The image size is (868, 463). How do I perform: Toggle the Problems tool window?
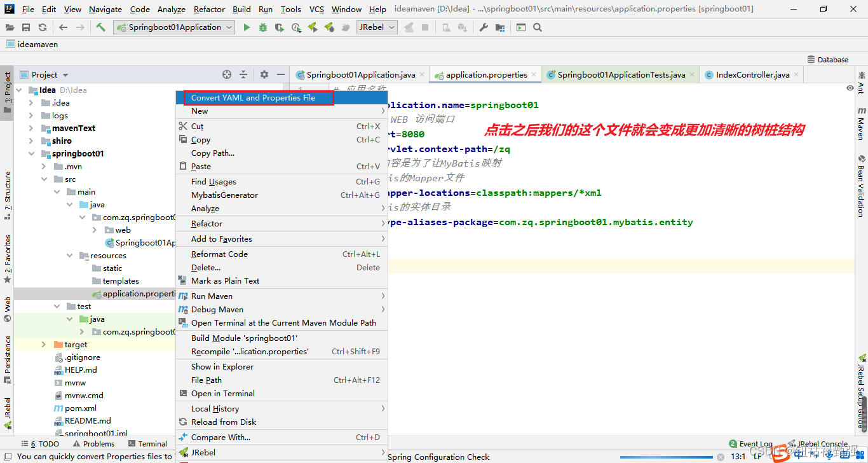pyautogui.click(x=93, y=444)
